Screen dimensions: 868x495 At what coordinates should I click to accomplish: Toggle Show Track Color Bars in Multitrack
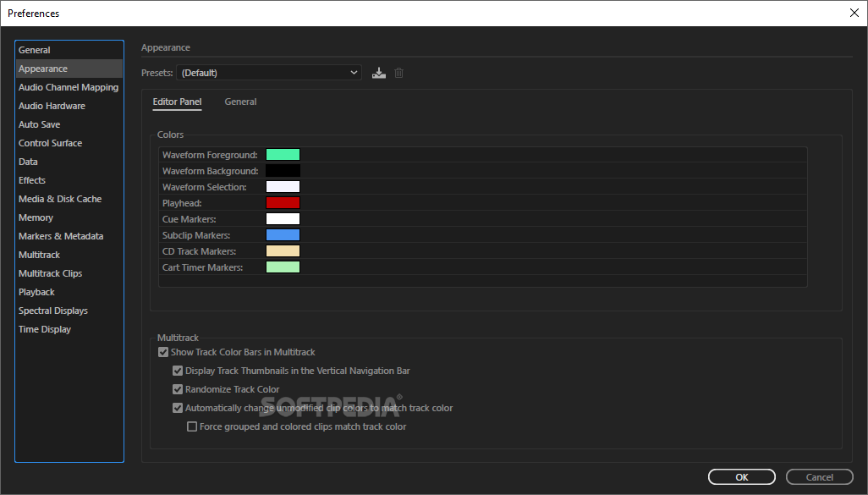(163, 352)
